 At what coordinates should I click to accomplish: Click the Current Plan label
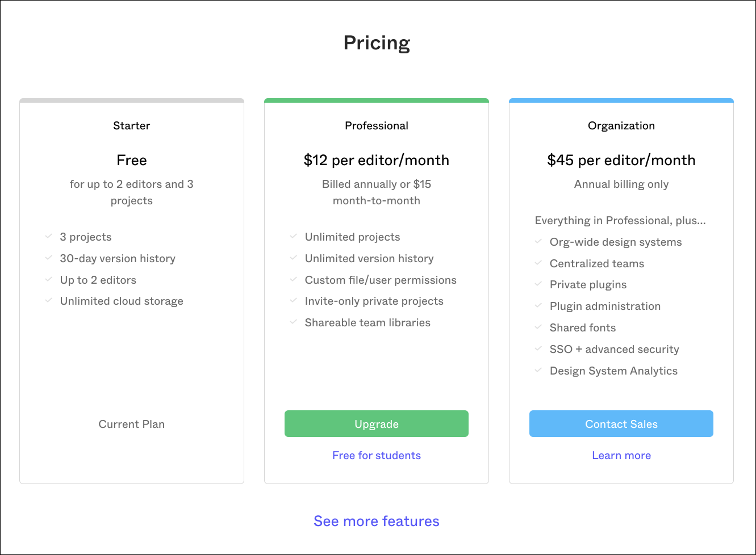pyautogui.click(x=131, y=424)
